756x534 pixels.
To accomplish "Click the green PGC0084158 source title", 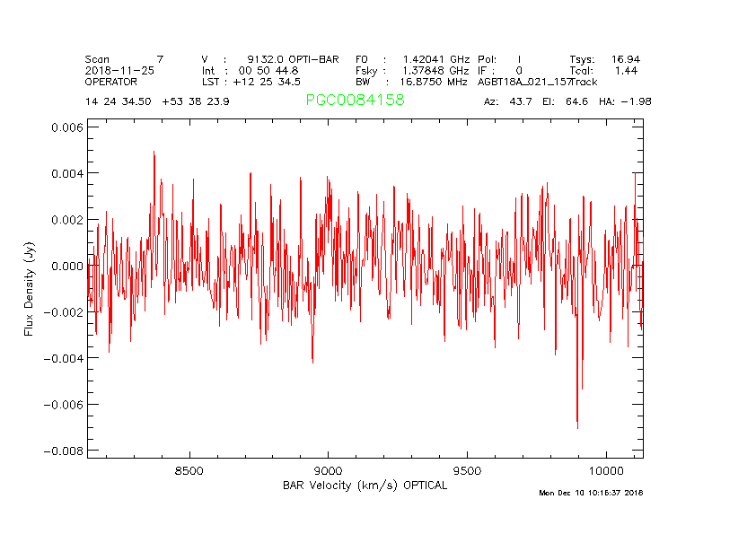I will (x=355, y=101).
